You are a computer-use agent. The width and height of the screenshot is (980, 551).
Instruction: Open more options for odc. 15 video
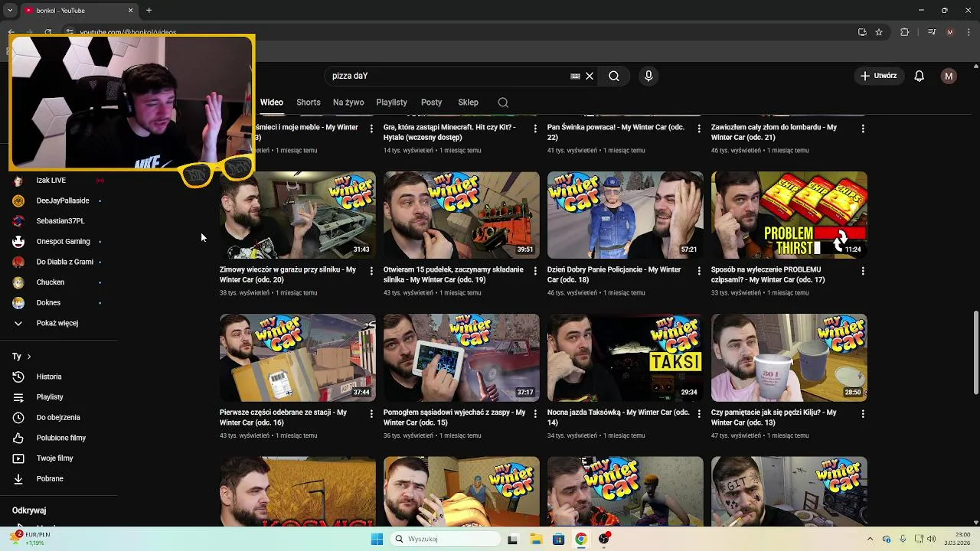point(535,413)
